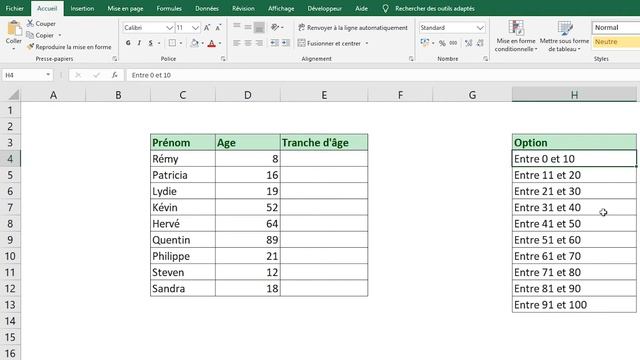640x360 pixels.
Task: Click Fusionner et centrer button
Action: pos(329,43)
